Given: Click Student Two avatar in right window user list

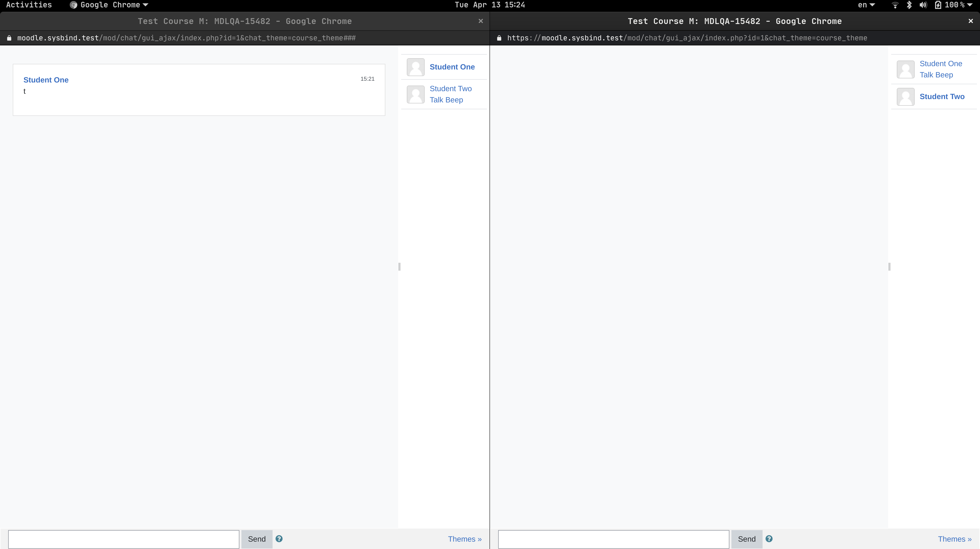Looking at the screenshot, I should pyautogui.click(x=905, y=97).
